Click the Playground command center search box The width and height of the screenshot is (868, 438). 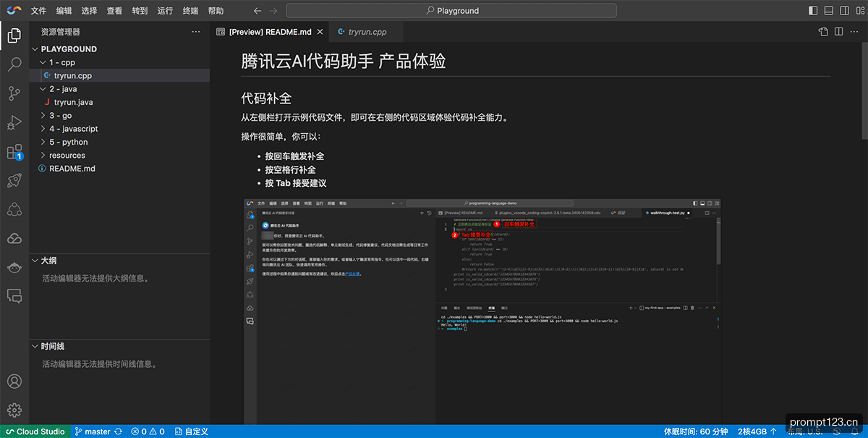451,11
